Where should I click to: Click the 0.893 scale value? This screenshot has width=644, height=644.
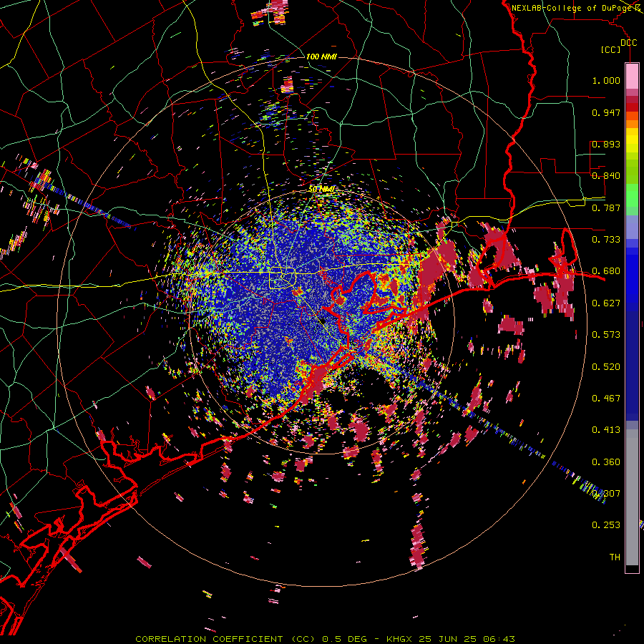coord(606,144)
